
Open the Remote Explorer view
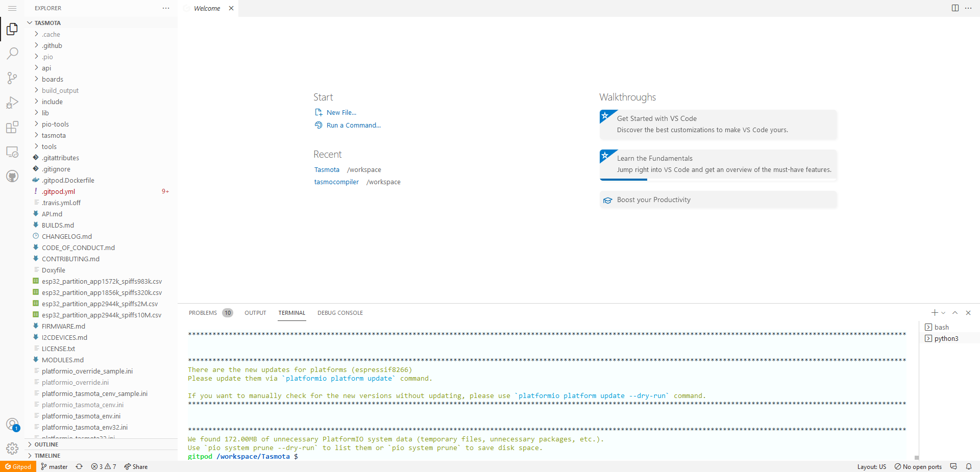[12, 152]
